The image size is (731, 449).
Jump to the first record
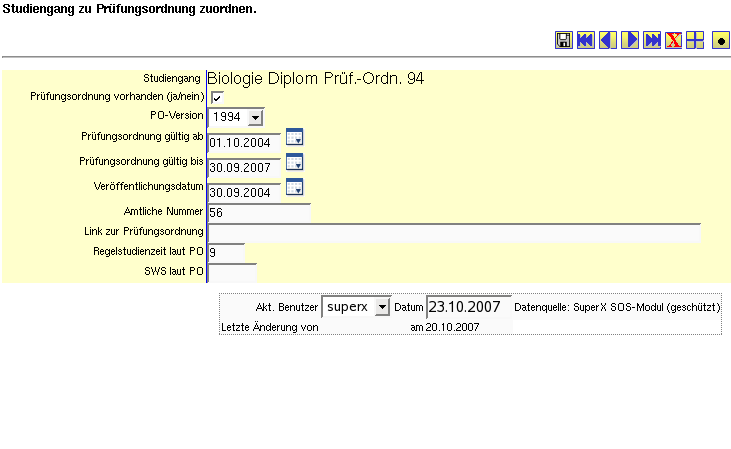point(586,40)
